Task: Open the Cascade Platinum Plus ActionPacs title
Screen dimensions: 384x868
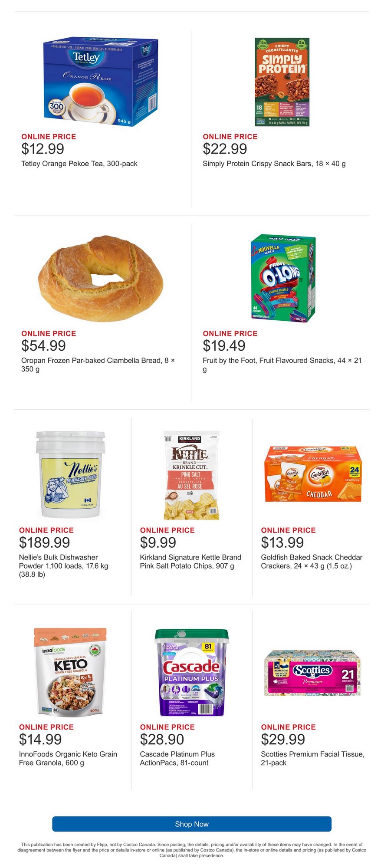Action: tap(177, 758)
